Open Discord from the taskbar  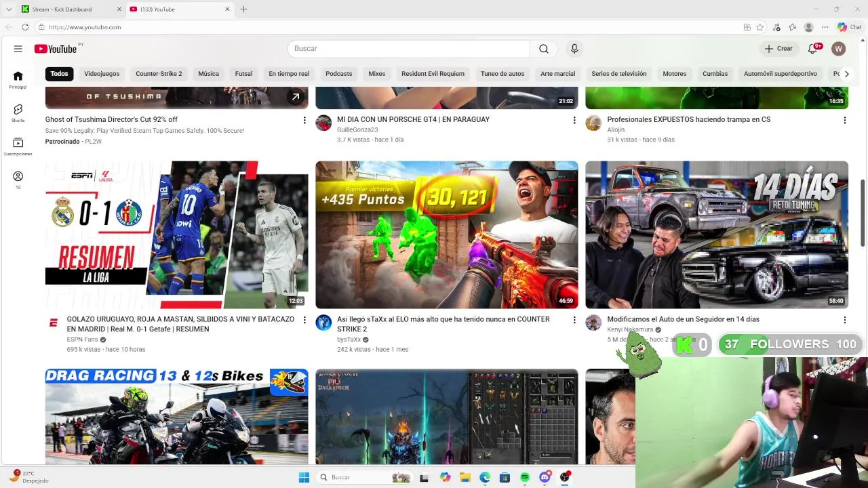[545, 477]
